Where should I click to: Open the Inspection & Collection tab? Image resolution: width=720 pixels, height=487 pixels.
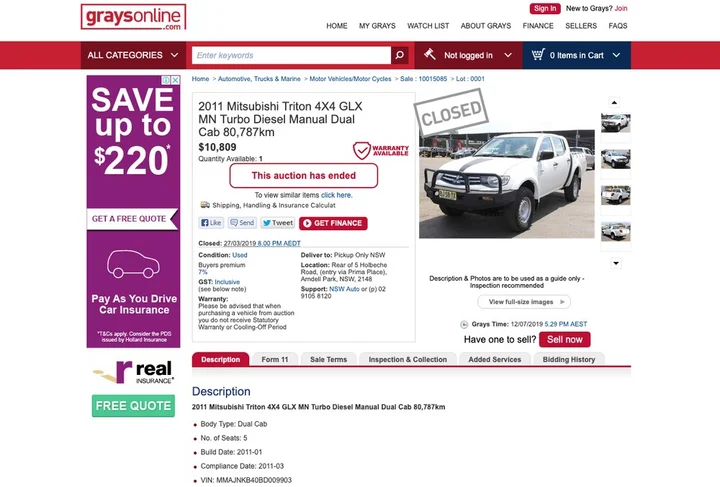(x=407, y=359)
